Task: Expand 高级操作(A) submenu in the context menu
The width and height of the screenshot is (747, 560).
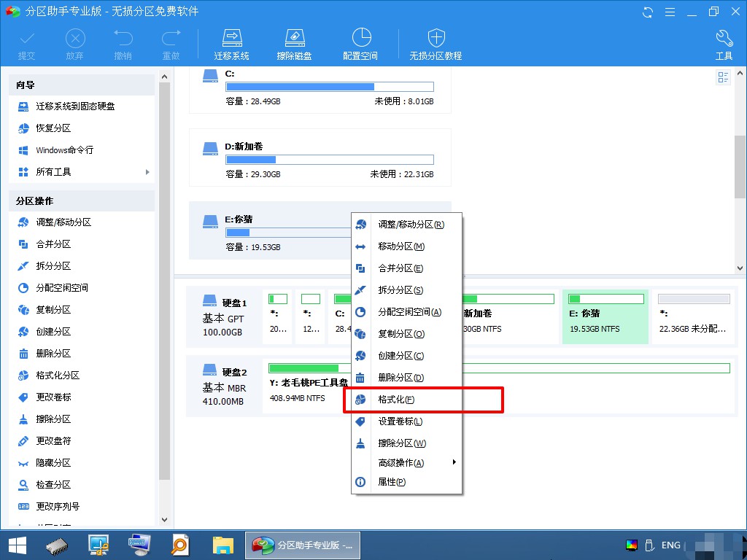Action: [x=406, y=463]
